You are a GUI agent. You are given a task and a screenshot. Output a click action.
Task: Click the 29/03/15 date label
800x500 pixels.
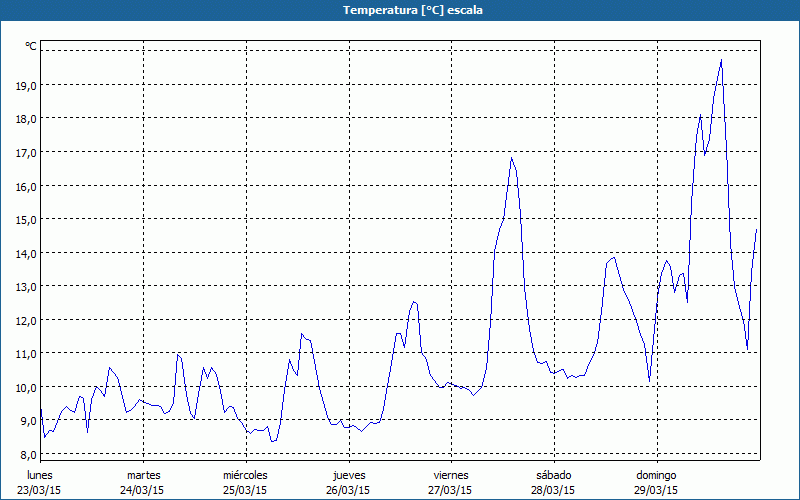click(656, 490)
